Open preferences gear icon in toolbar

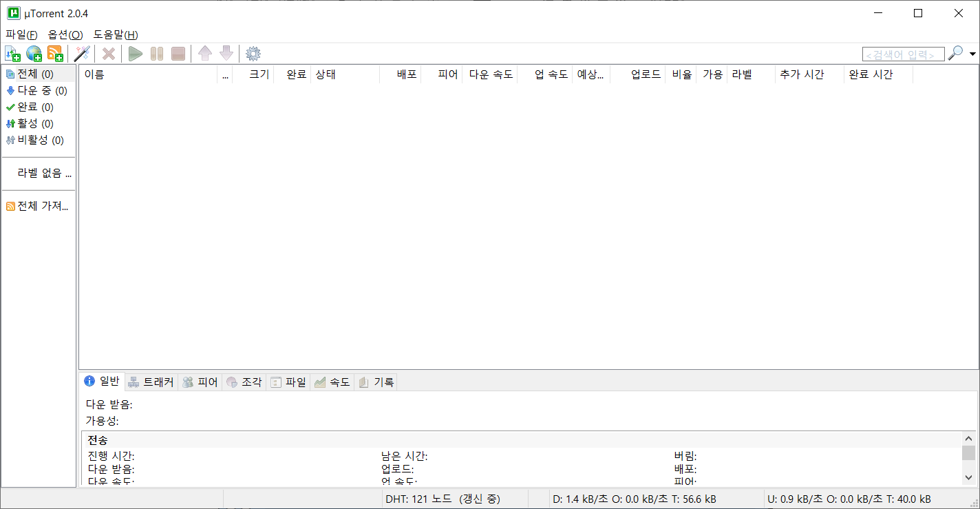tap(253, 54)
